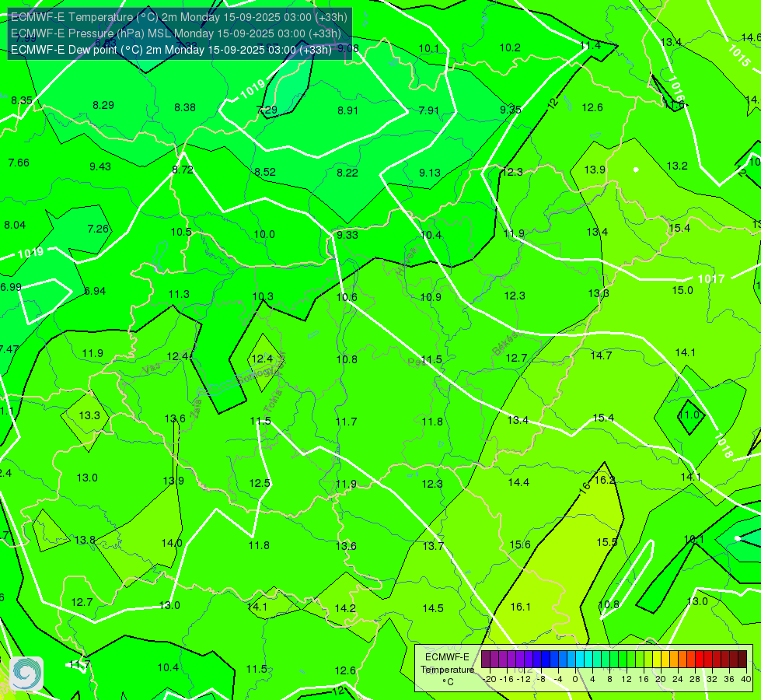Screen dimensions: 761x700
Task: Click the 14.7 temperature value
Action: pyautogui.click(x=601, y=355)
